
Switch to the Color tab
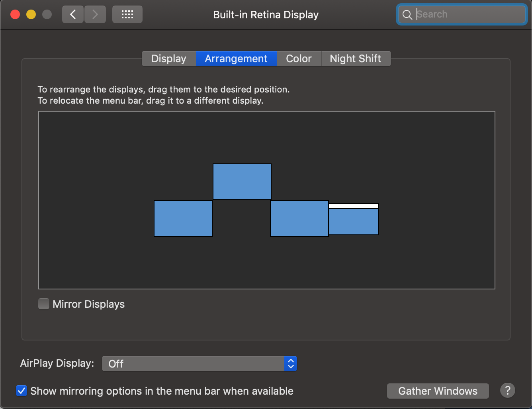pos(299,59)
